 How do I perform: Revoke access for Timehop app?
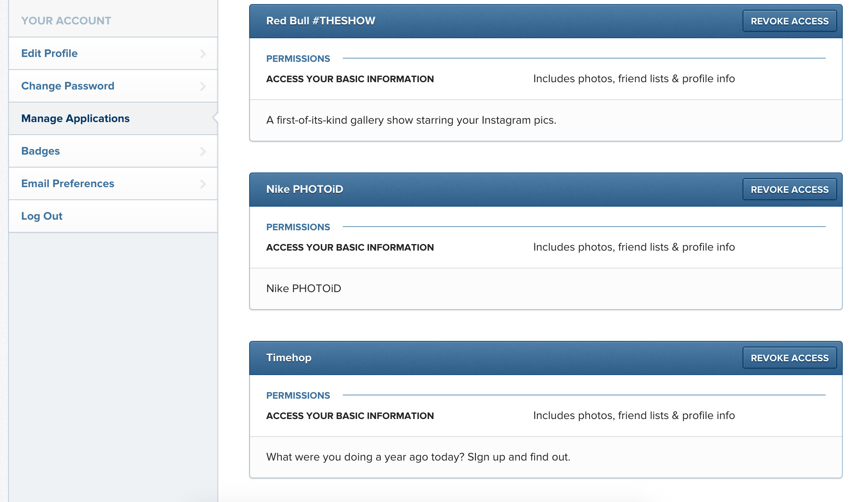(789, 357)
